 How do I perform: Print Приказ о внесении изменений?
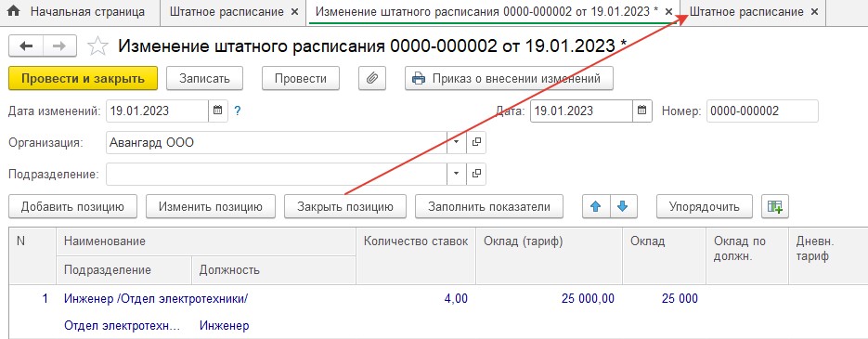pyautogui.click(x=510, y=78)
